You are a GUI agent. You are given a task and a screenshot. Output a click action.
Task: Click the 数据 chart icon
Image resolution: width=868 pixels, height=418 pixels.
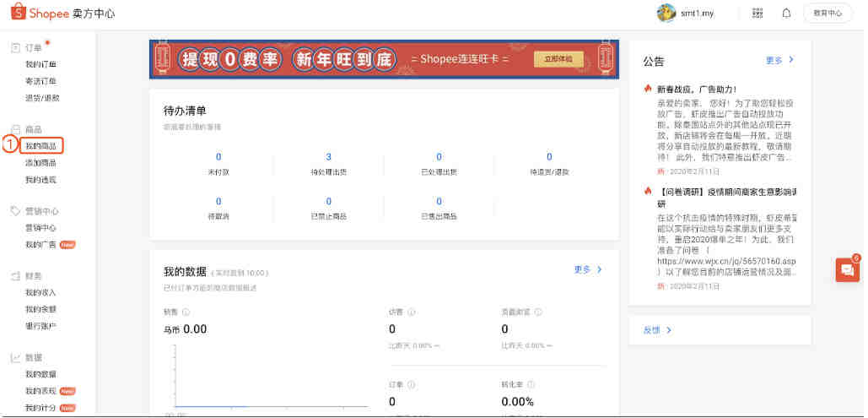tap(16, 357)
